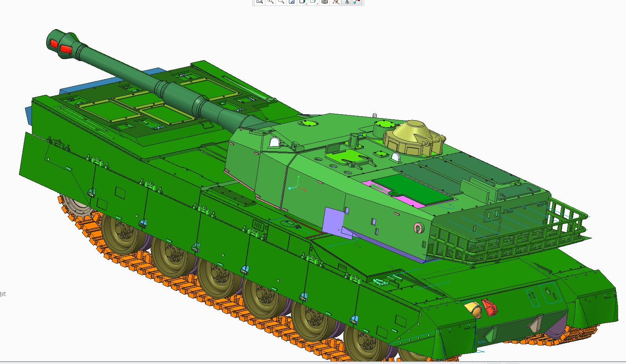Screen dimensions: 626x364
Task: Select the tan commander's cupola
Action: click(414, 137)
